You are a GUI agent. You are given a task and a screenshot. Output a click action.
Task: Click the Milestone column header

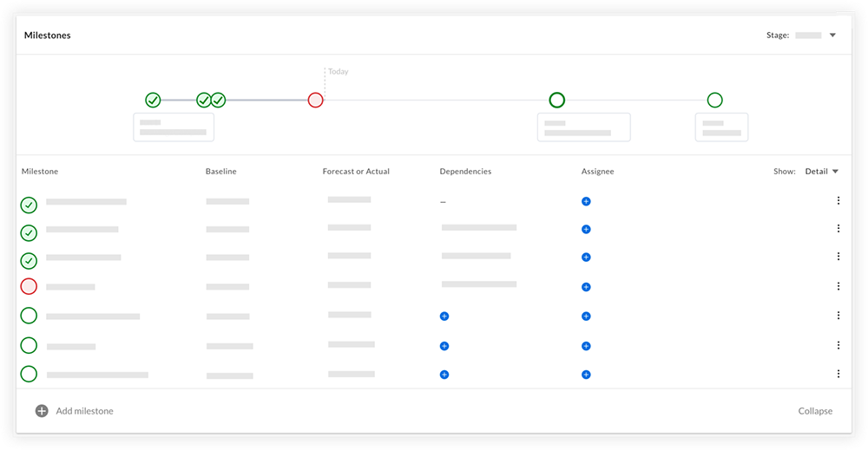(40, 172)
